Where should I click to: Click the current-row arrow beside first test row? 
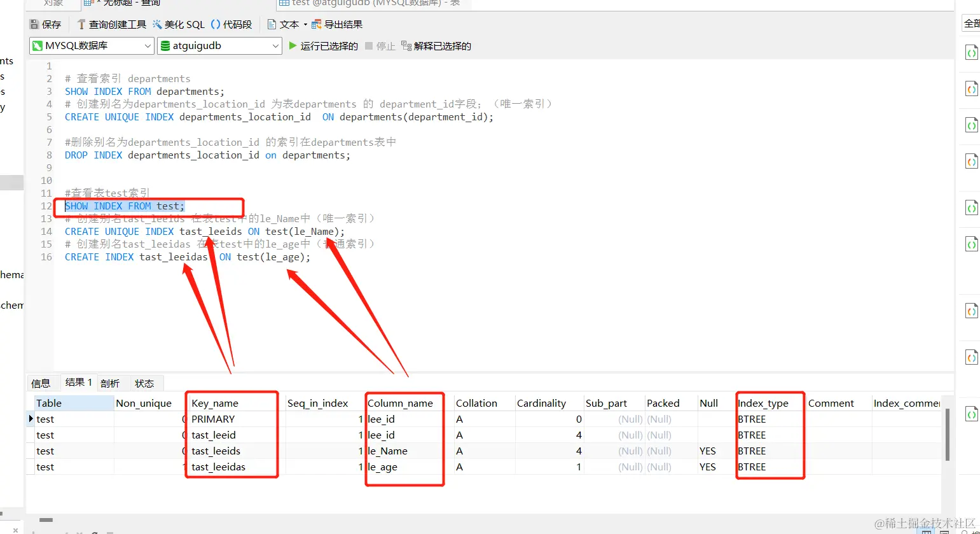coord(31,419)
